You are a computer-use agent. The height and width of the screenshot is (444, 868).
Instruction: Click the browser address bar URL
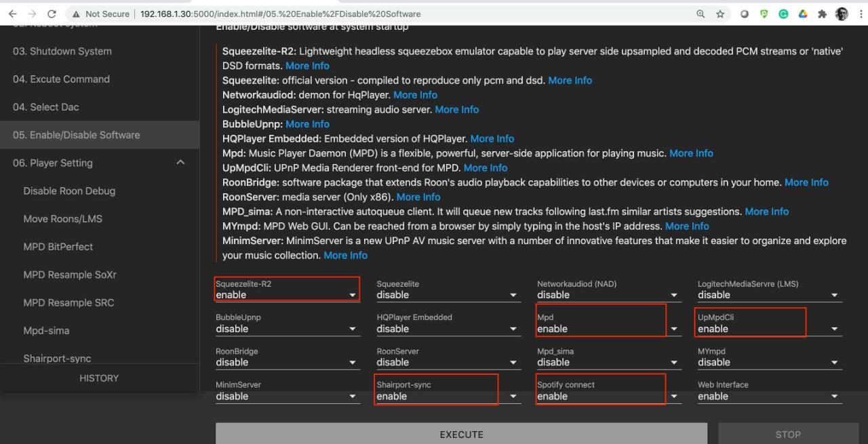coord(281,14)
